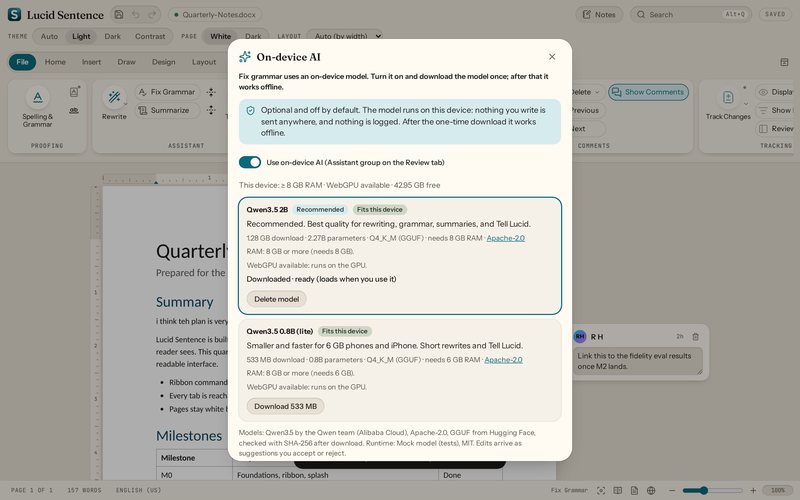The height and width of the screenshot is (500, 800).
Task: Select the White page option
Action: 220,36
